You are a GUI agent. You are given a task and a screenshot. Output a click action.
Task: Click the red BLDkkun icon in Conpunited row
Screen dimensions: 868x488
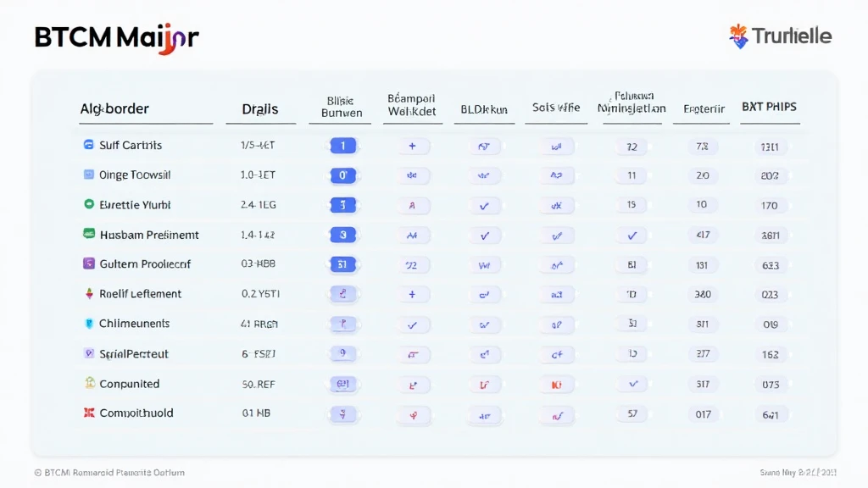click(484, 385)
